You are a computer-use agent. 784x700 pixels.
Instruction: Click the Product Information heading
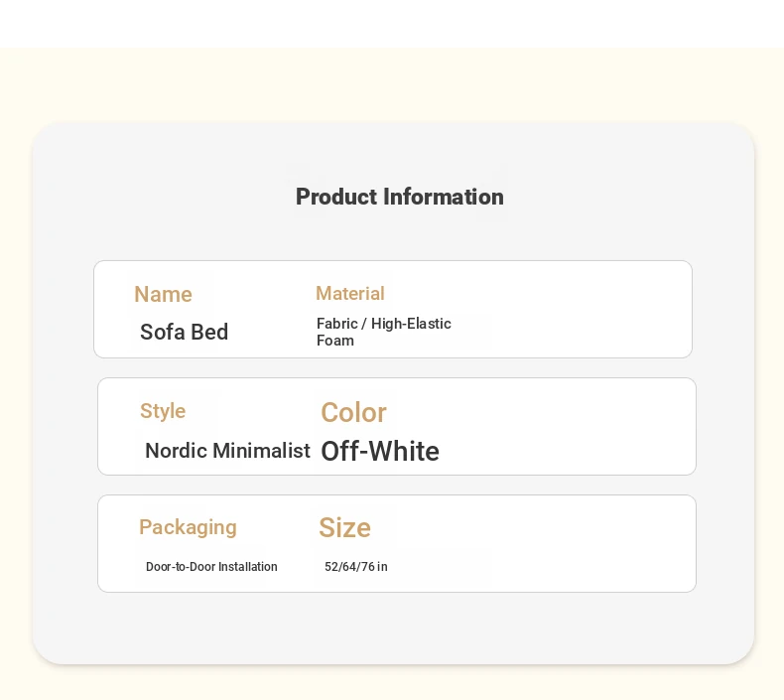(400, 197)
